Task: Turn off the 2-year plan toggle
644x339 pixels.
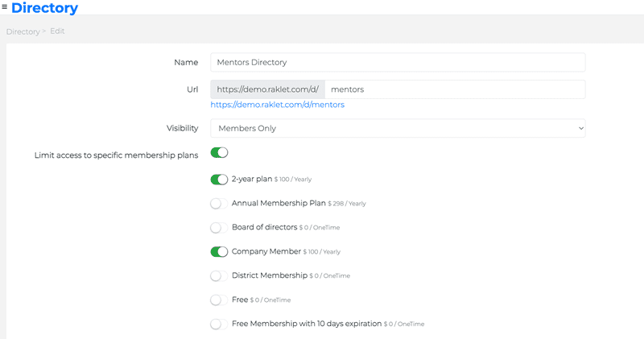Action: coord(219,180)
